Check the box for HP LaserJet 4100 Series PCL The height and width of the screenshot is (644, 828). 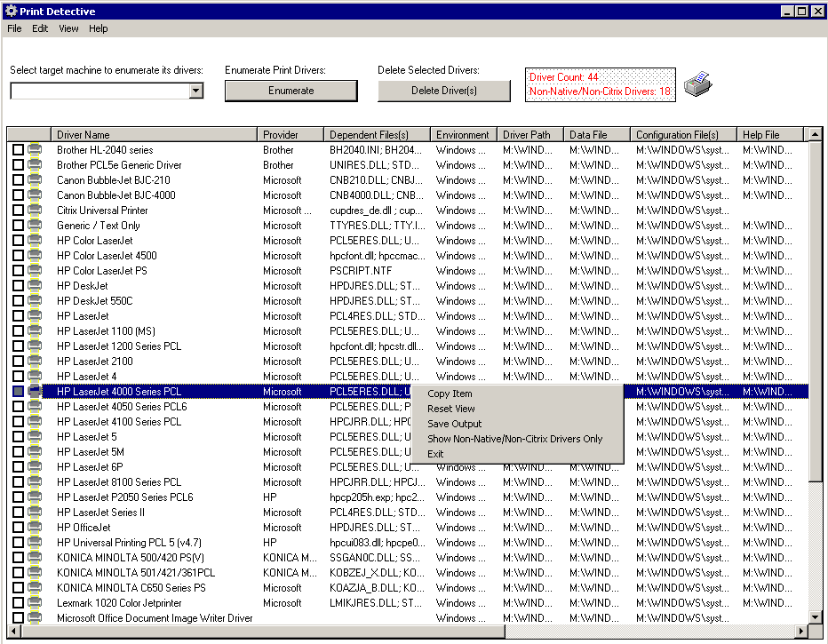coord(18,422)
